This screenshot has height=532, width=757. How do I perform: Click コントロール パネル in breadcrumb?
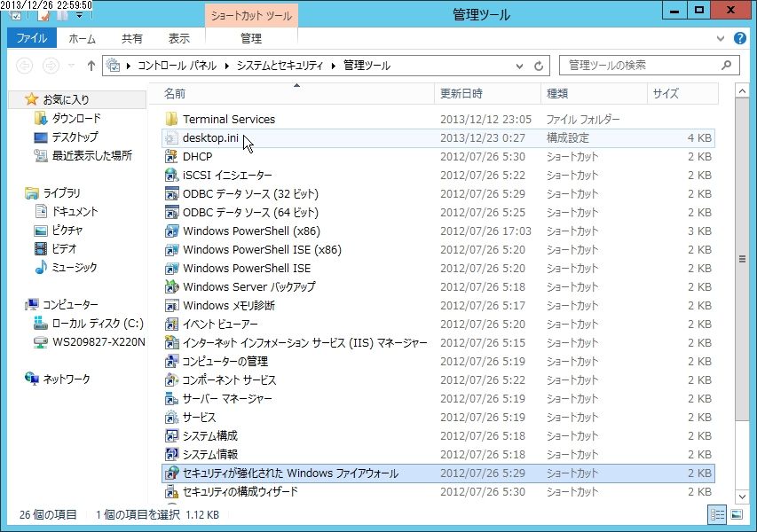[177, 66]
